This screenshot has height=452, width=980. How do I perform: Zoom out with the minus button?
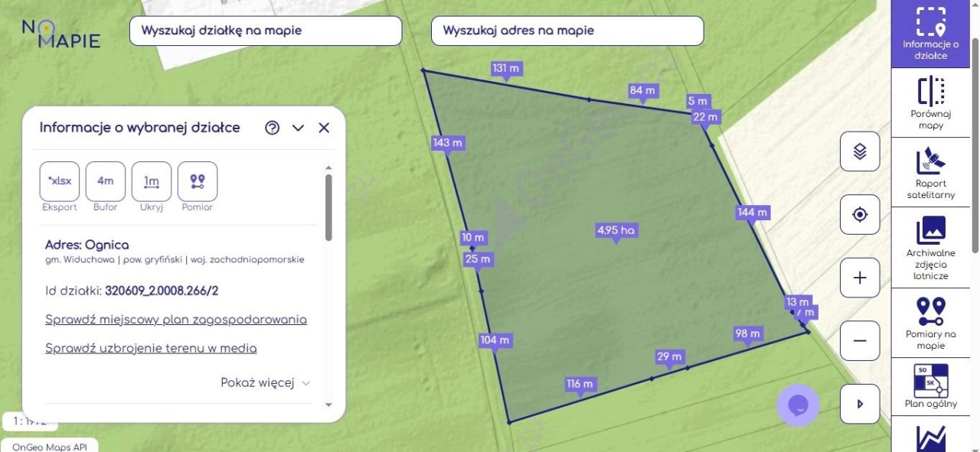tap(859, 340)
